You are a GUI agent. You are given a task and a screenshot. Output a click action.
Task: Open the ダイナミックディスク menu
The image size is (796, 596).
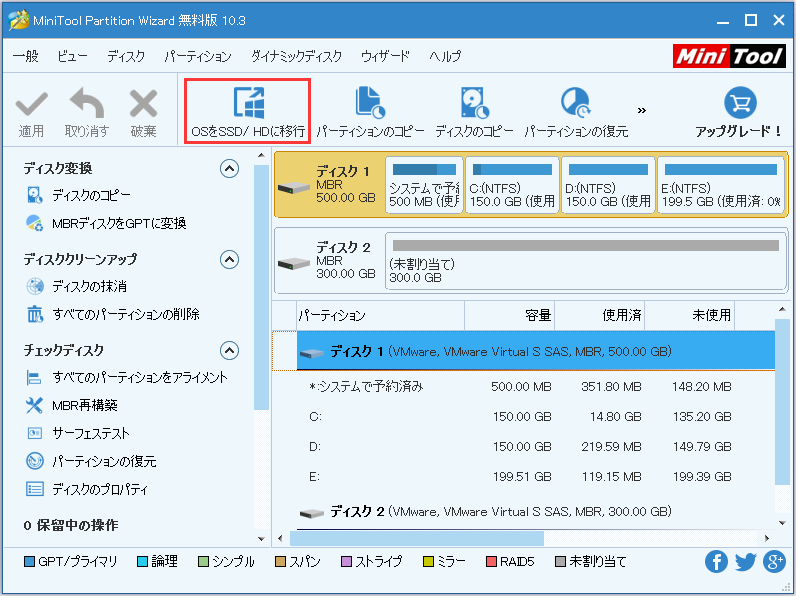296,56
